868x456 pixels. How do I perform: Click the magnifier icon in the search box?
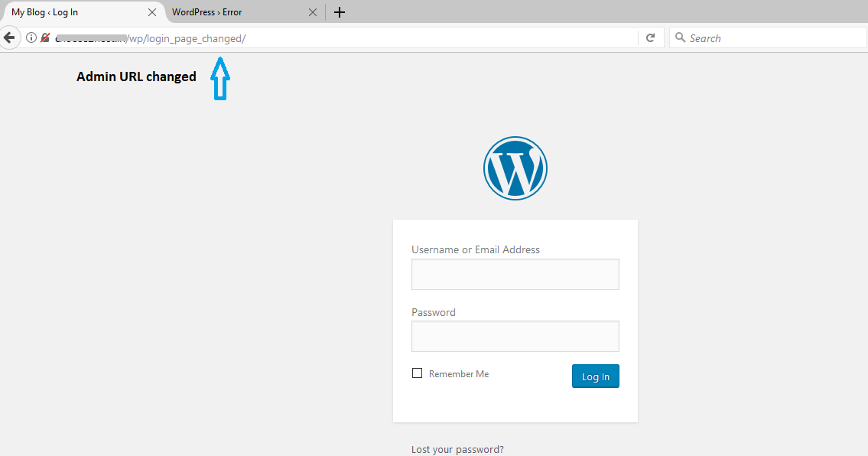pos(680,37)
